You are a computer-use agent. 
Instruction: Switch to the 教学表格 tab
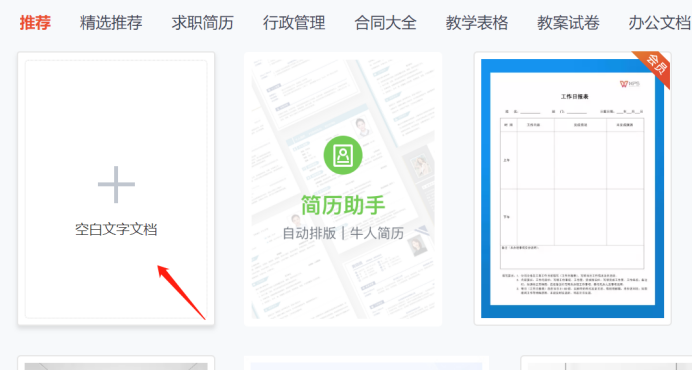click(477, 23)
